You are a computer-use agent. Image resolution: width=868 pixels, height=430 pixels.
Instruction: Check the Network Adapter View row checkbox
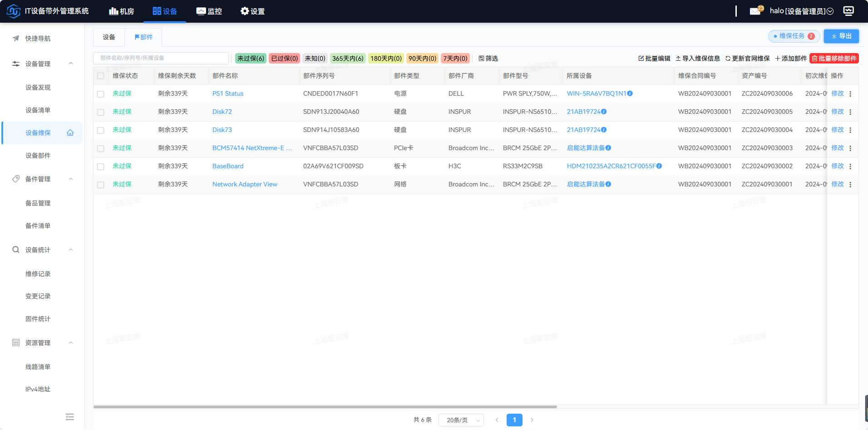click(101, 185)
